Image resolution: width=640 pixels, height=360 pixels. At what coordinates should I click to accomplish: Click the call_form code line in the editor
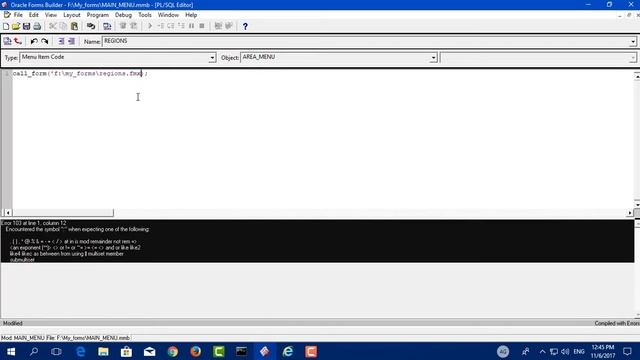coord(80,73)
